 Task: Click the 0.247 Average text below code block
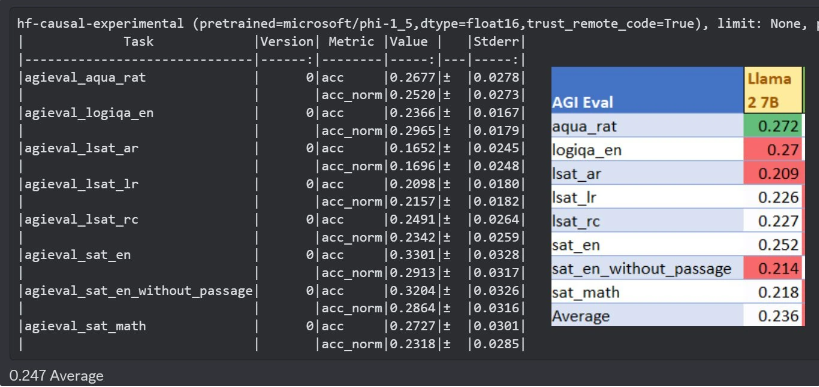click(x=56, y=376)
